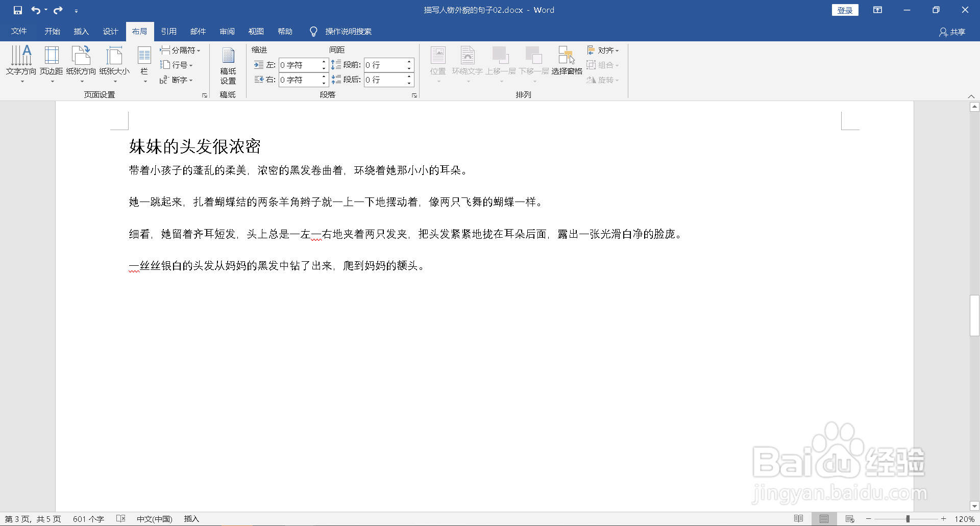Image resolution: width=980 pixels, height=526 pixels.
Task: Click the scroll down arrow
Action: pyautogui.click(x=974, y=507)
